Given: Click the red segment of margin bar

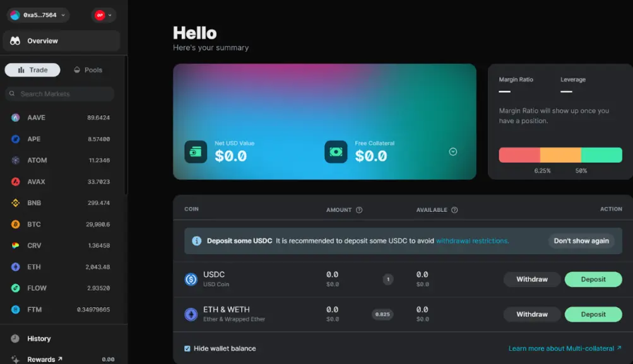Looking at the screenshot, I should (519, 155).
